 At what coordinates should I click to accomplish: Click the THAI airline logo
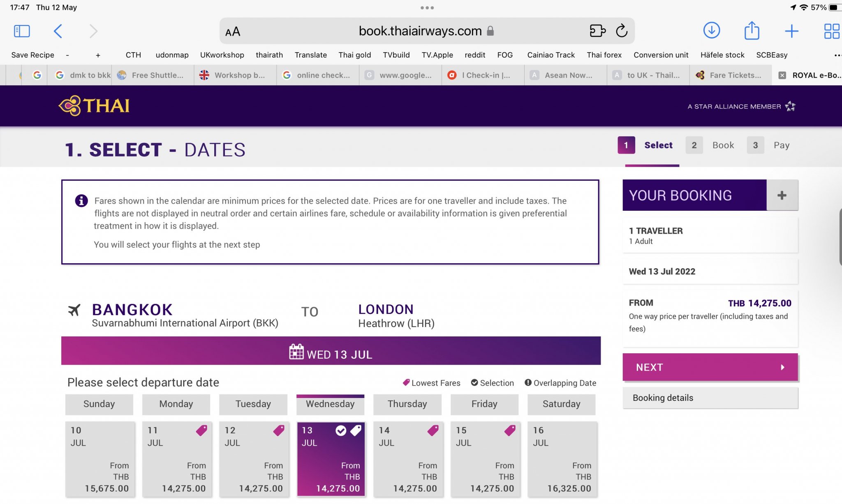coord(94,106)
